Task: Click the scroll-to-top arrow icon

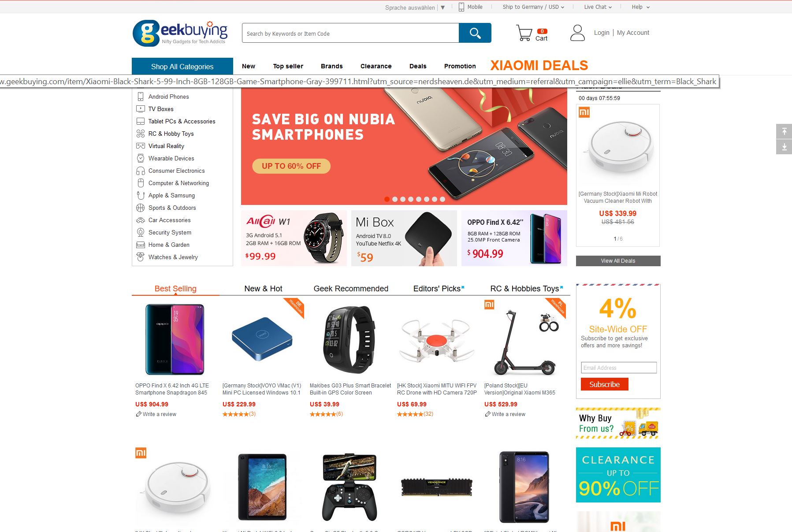Action: tap(784, 131)
